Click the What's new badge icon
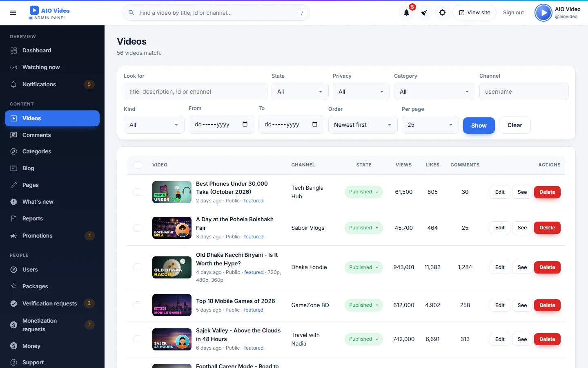Viewport: 588px width, 368px height. (x=14, y=202)
